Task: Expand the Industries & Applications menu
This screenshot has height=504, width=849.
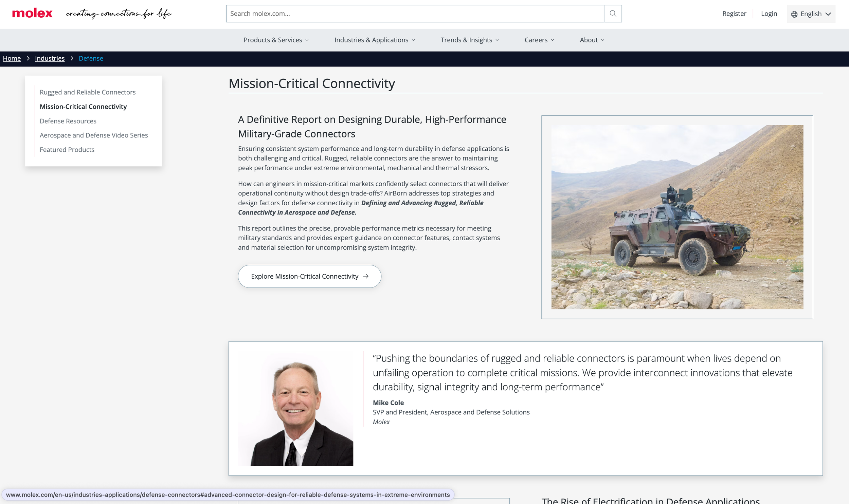Action: (x=374, y=40)
